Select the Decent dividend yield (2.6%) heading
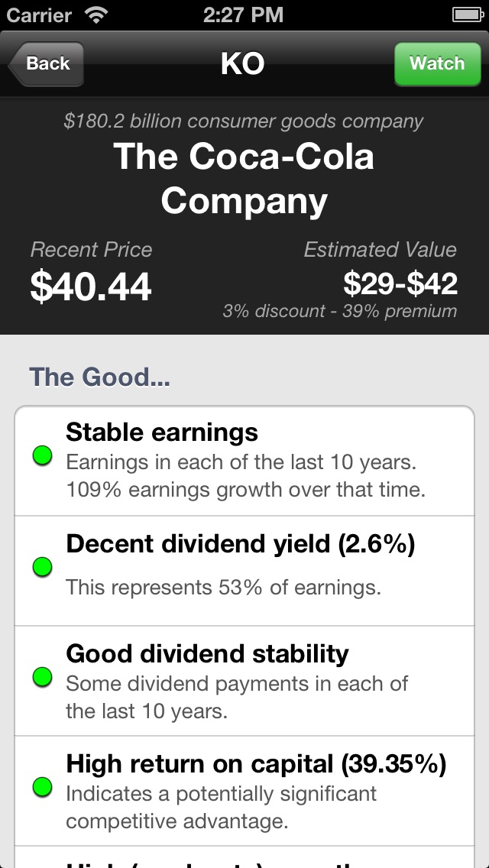Image resolution: width=489 pixels, height=868 pixels. (240, 544)
